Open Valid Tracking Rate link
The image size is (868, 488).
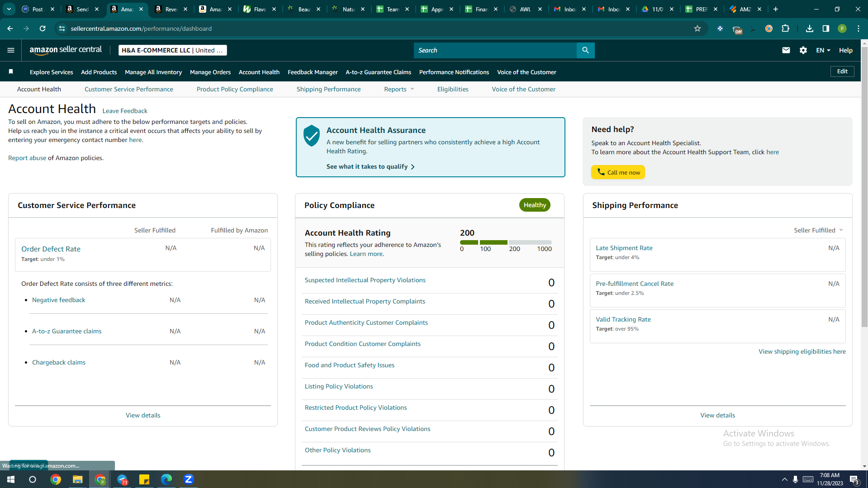[x=623, y=319]
